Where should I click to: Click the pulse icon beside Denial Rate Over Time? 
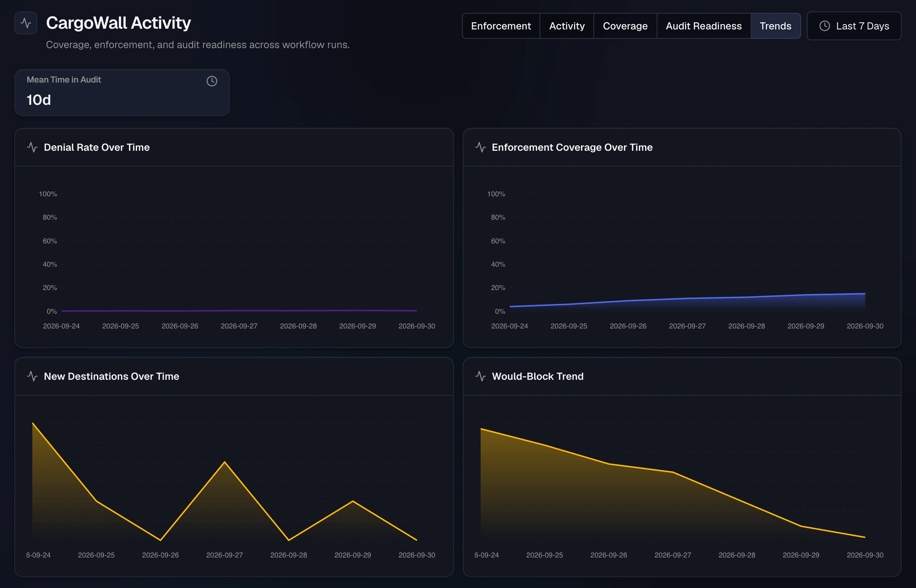pos(32,147)
